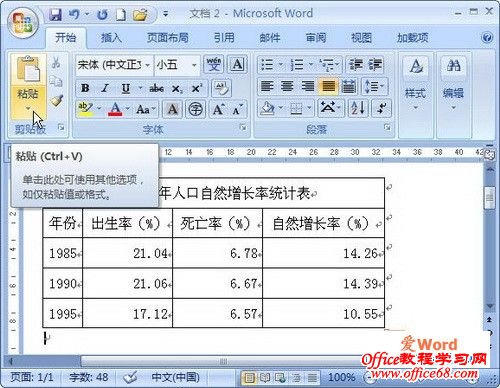Toggle Italic formatting
Screen dimensions: 500x388
pos(105,88)
